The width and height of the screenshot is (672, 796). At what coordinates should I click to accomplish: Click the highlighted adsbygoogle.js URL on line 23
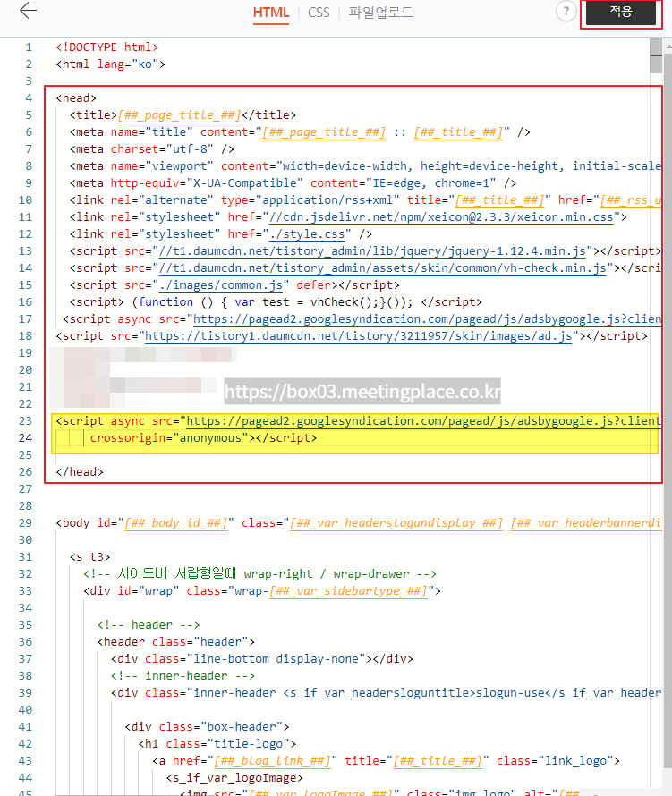[x=423, y=421]
